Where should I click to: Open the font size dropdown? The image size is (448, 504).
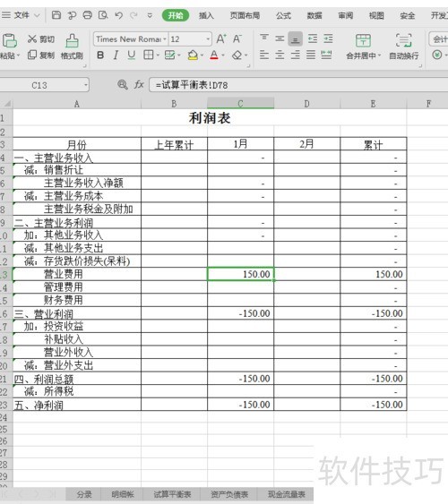click(x=208, y=39)
